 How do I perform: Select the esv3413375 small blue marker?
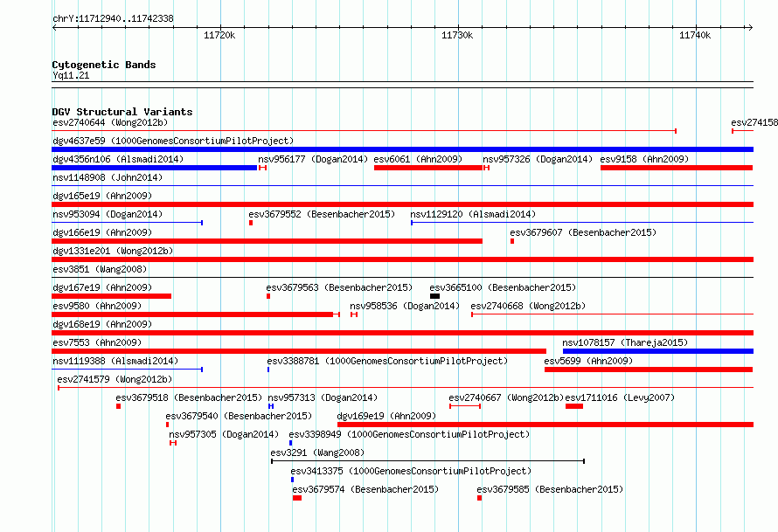[292, 480]
